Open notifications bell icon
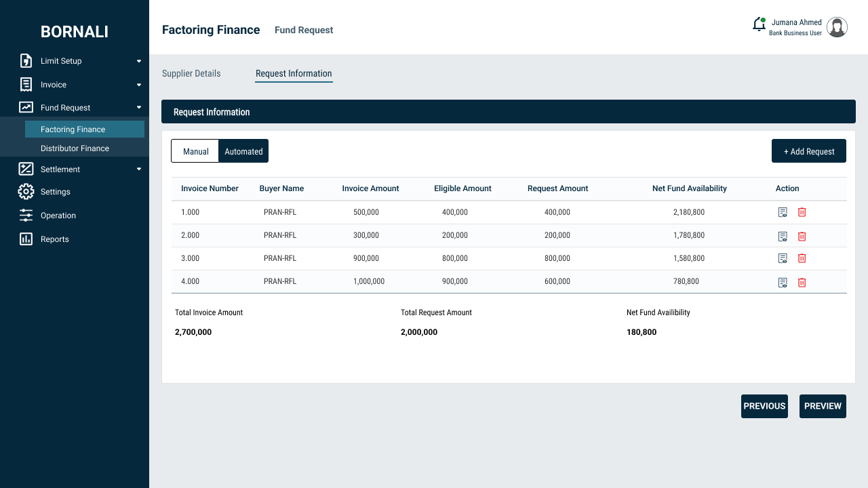This screenshot has height=488, width=868. pyautogui.click(x=759, y=24)
